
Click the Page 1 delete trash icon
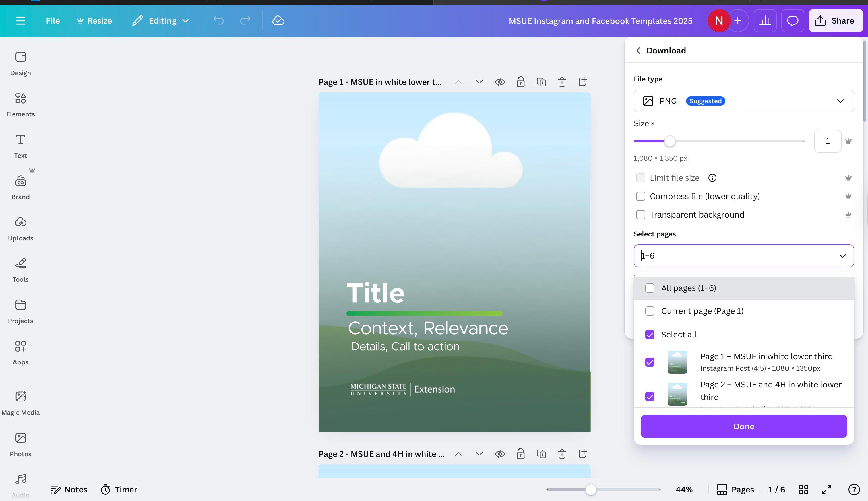coord(562,82)
